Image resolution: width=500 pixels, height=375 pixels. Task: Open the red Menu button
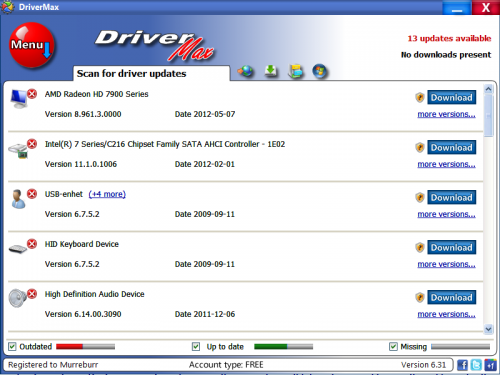pyautogui.click(x=32, y=45)
